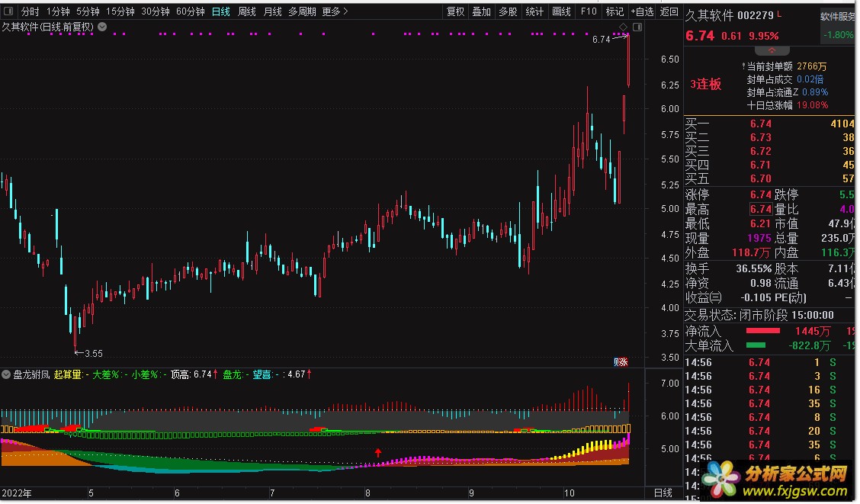The width and height of the screenshot is (860, 504).
Task: Click the green 大单流入 bar
Action: pos(756,345)
